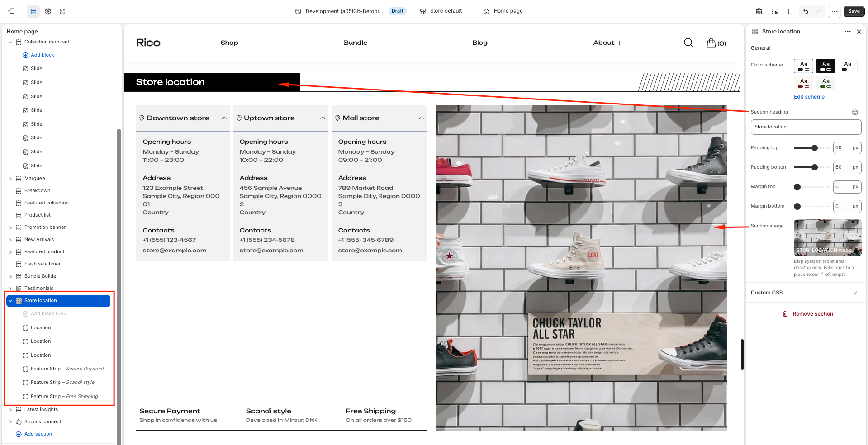Click the Section image thumbnail
Image resolution: width=868 pixels, height=445 pixels.
tap(827, 238)
